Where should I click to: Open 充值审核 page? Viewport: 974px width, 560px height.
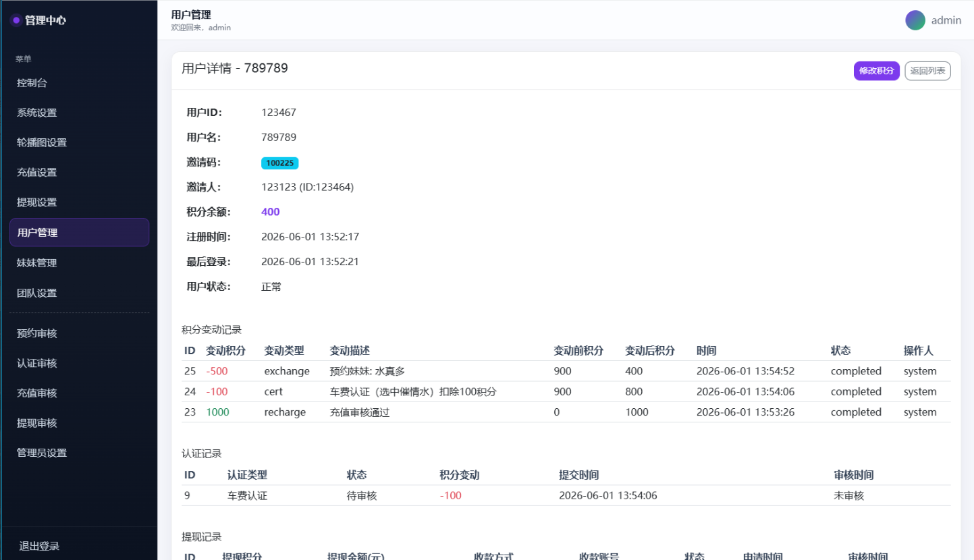tap(79, 393)
